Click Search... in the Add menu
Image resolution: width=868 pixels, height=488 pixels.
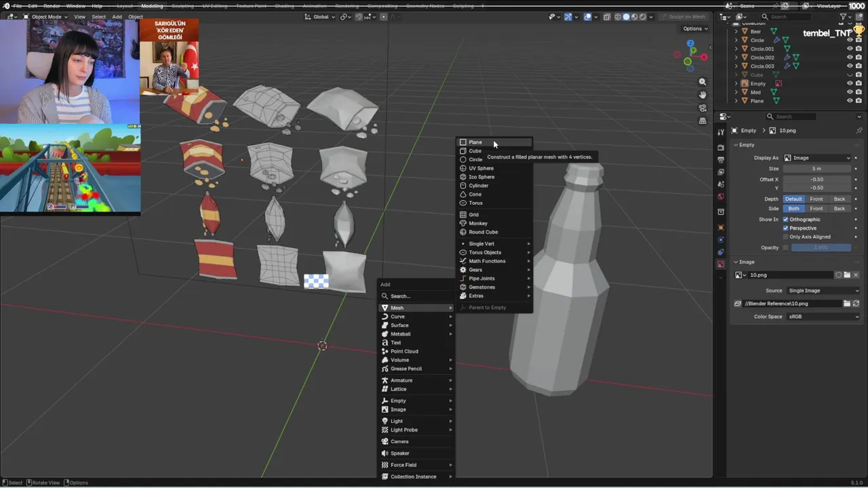pos(416,296)
